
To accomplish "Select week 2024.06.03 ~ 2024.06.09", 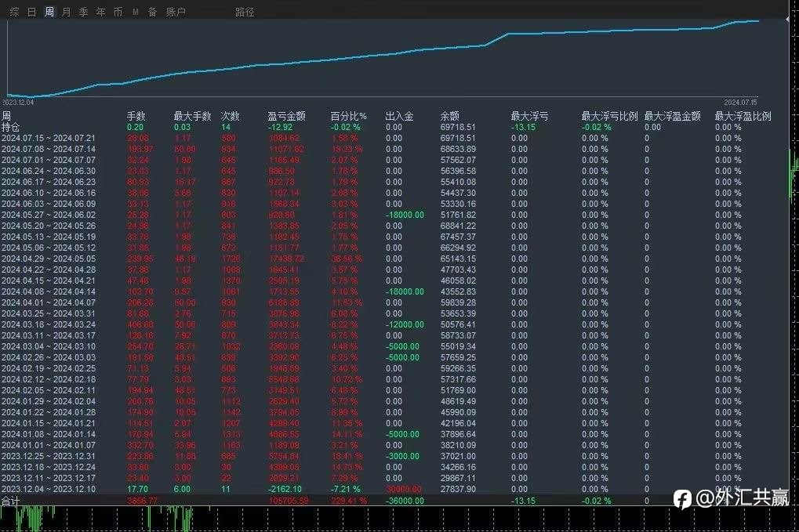I will click(48, 204).
